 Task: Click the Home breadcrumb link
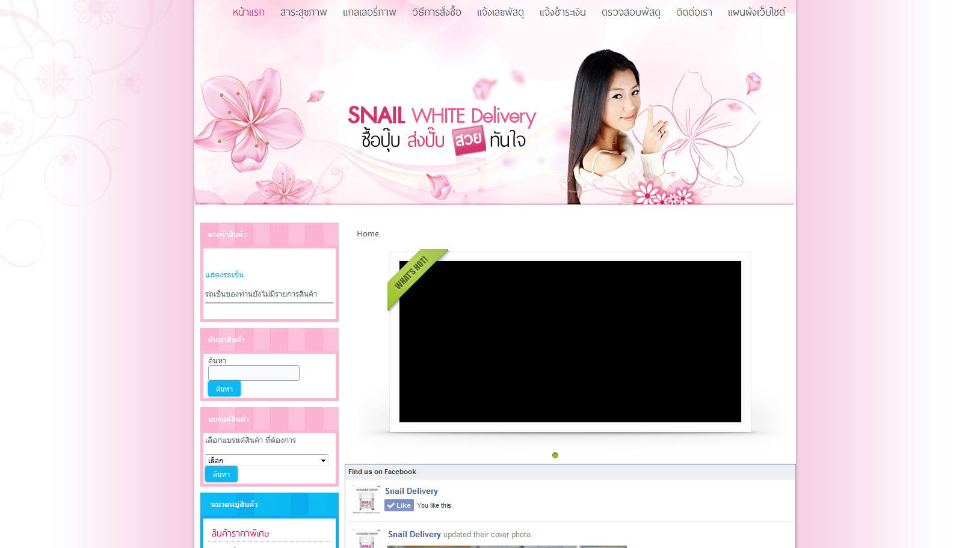pyautogui.click(x=368, y=233)
